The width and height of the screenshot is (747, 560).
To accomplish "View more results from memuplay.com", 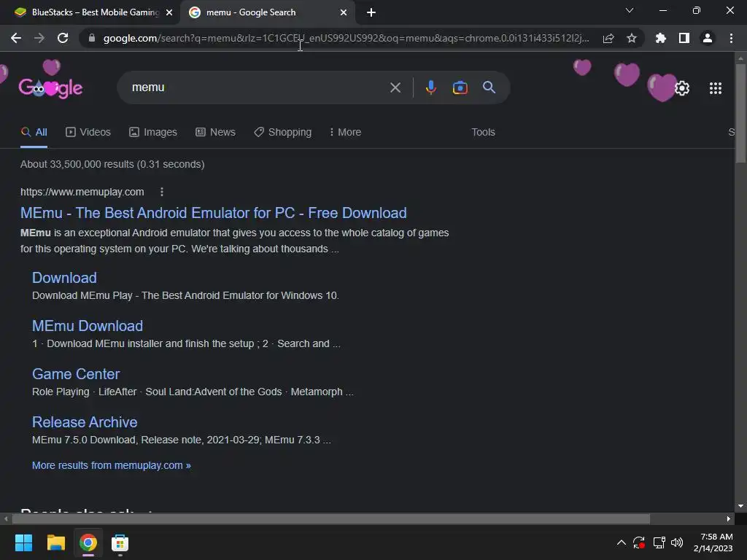I will pos(112,465).
